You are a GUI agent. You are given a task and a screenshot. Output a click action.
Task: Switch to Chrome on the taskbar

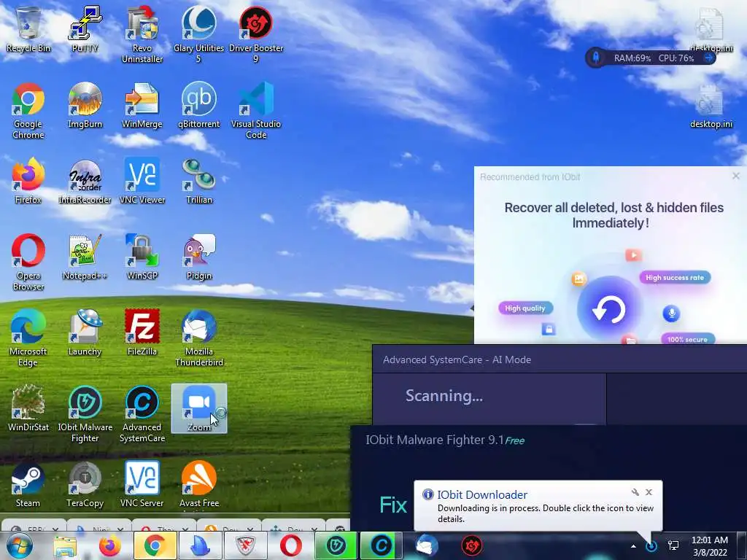(155, 545)
